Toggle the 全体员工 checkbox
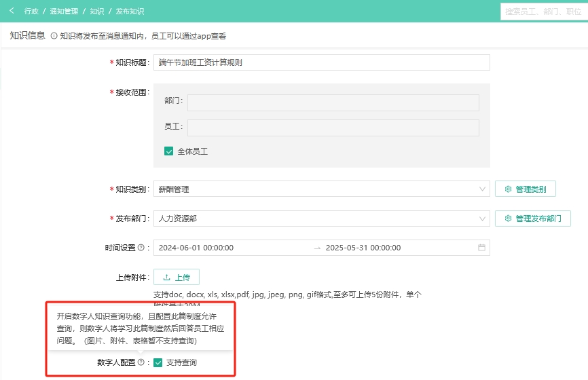This screenshot has width=588, height=380. [169, 151]
